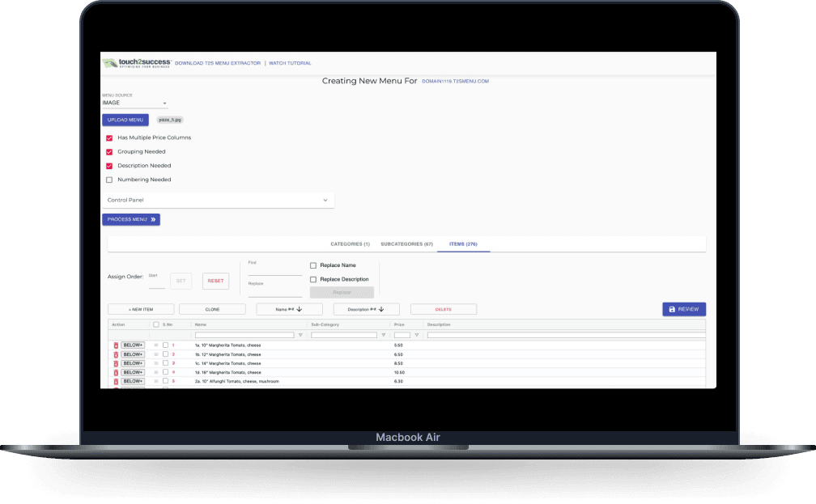Expand the Control Panel section

point(218,200)
